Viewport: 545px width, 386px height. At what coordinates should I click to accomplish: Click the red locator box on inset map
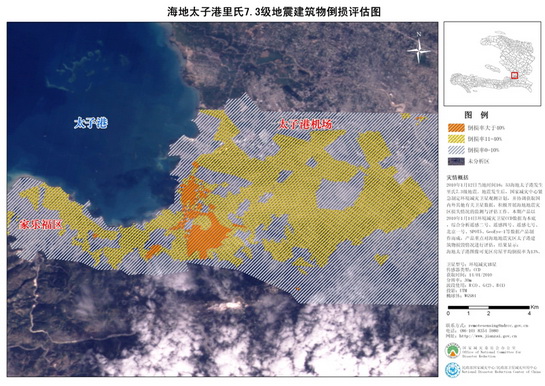pyautogui.click(x=515, y=75)
